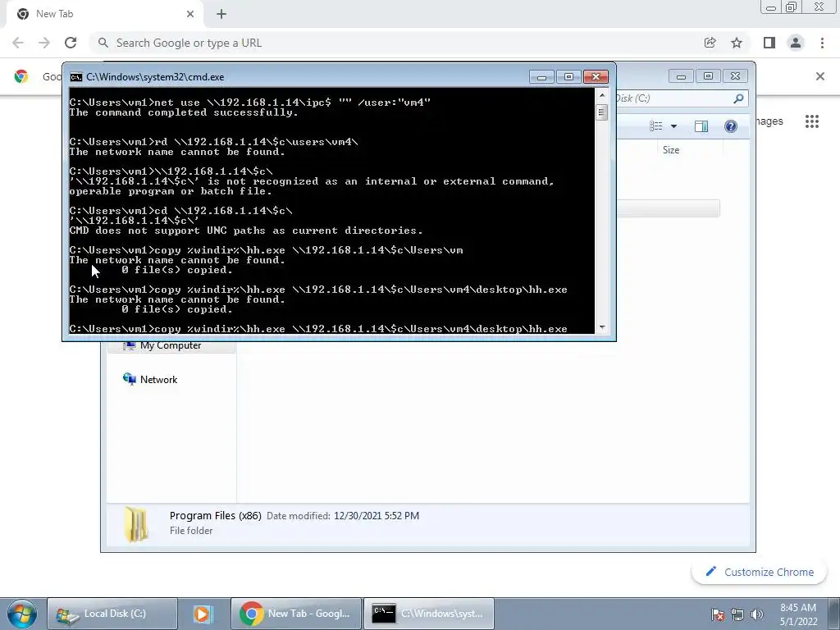Viewport: 840px width, 630px height.
Task: Bookmark this tab with the star icon
Action: click(737, 43)
